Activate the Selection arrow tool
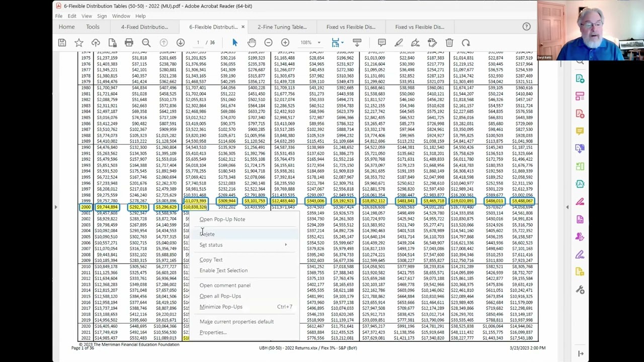 (x=234, y=43)
